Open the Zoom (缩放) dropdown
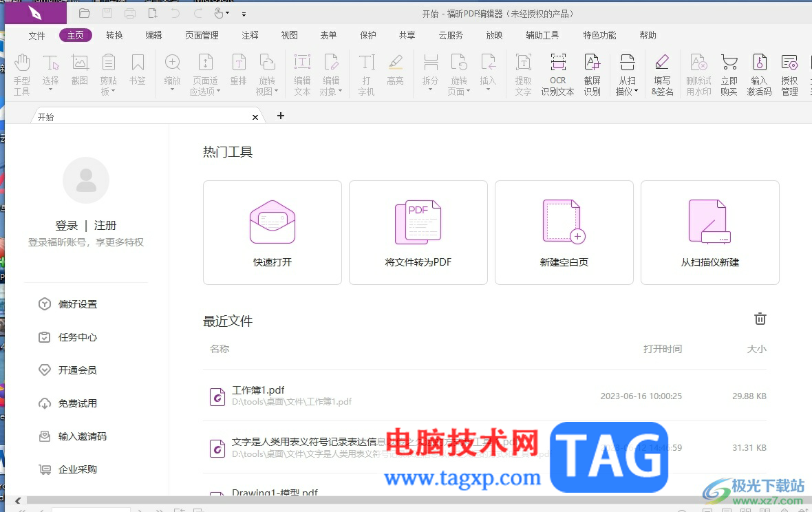The image size is (812, 512). click(173, 89)
